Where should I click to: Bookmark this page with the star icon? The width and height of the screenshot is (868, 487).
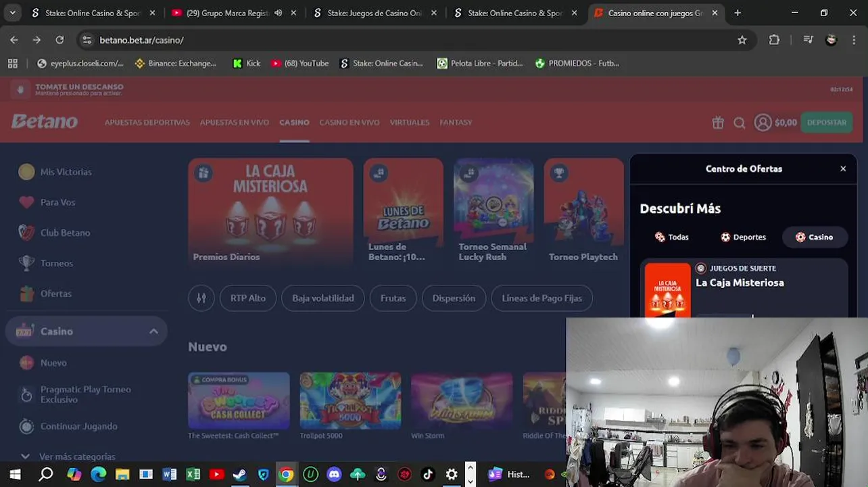click(742, 40)
